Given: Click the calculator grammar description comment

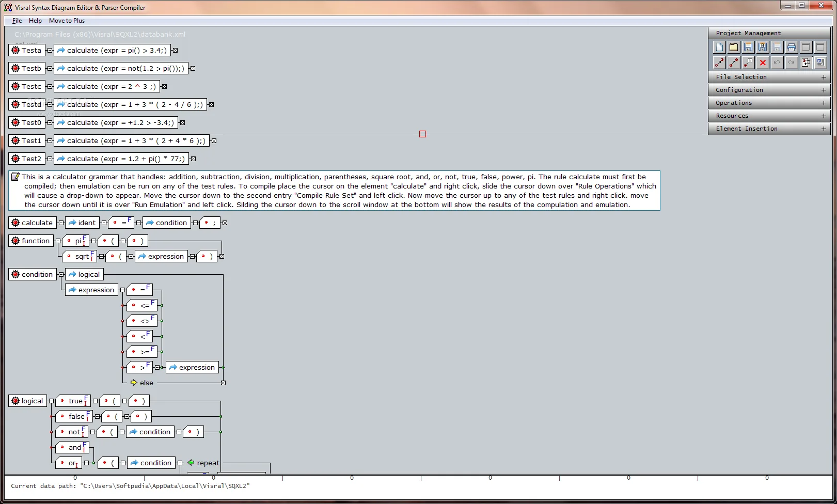Looking at the screenshot, I should [334, 191].
